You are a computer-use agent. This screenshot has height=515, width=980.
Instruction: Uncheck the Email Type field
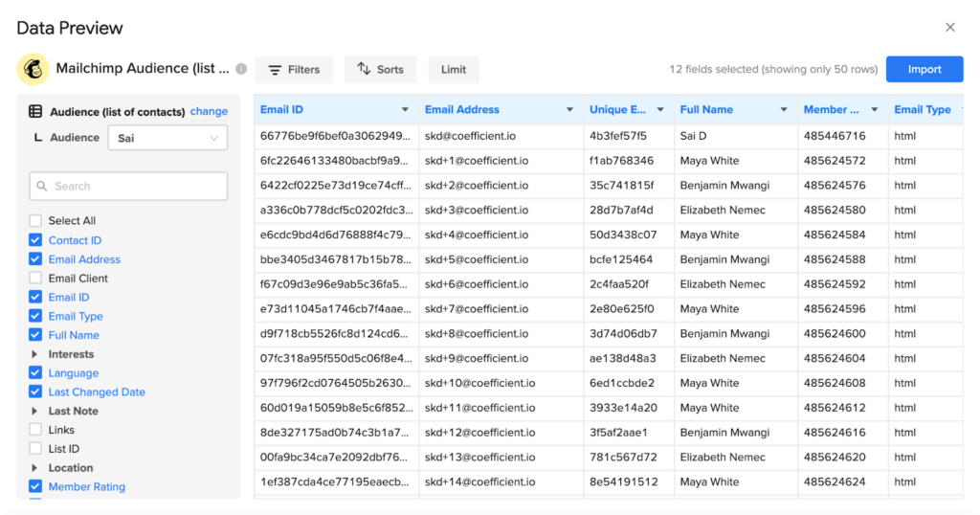click(x=35, y=316)
